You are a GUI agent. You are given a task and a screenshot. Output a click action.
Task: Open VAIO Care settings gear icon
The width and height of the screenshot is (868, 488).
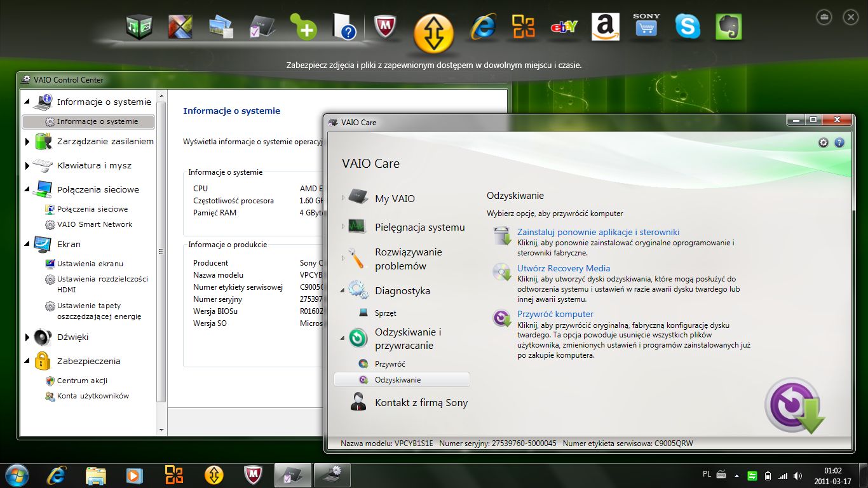coord(824,143)
